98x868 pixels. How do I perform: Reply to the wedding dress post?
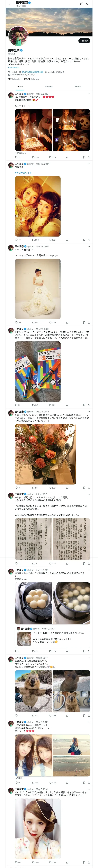coord(18,322)
